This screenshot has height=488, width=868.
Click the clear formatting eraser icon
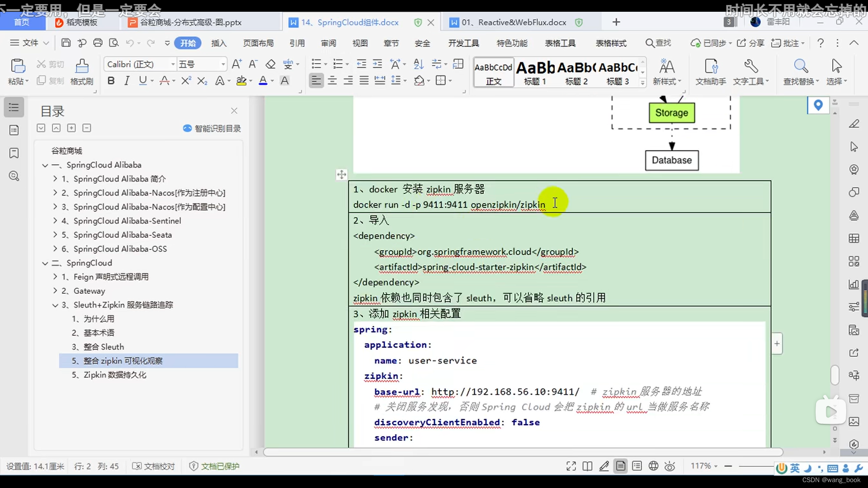(270, 64)
